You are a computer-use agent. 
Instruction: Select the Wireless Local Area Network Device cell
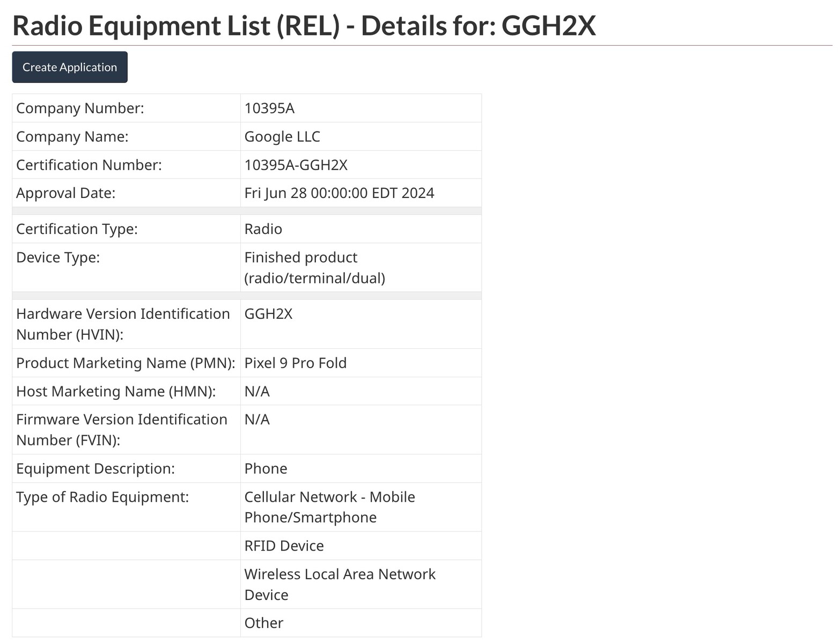tap(360, 584)
